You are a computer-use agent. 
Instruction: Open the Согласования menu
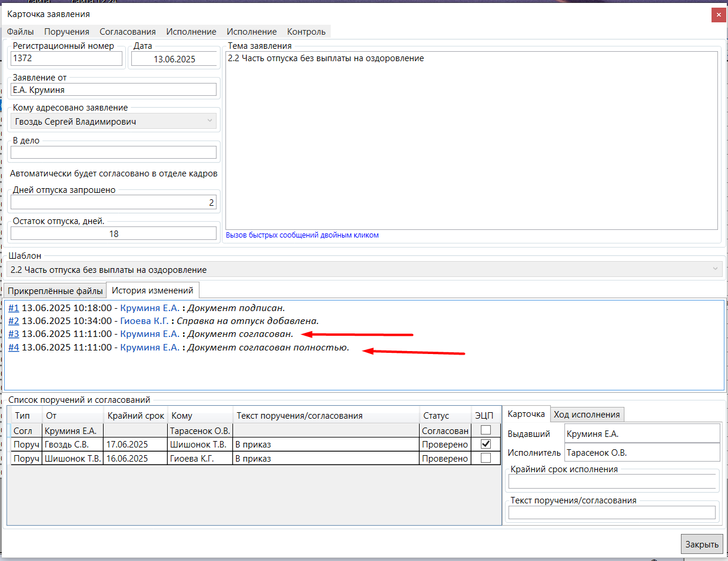128,32
